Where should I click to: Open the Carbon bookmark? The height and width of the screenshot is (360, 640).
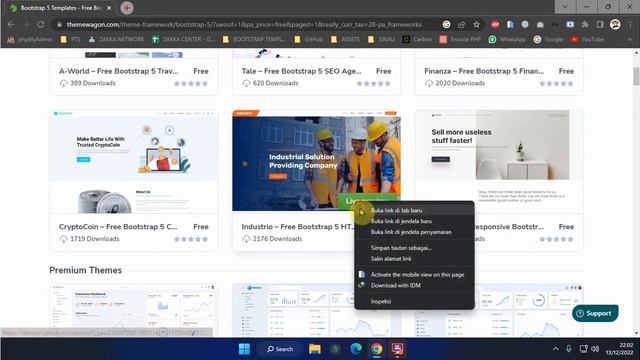point(417,40)
